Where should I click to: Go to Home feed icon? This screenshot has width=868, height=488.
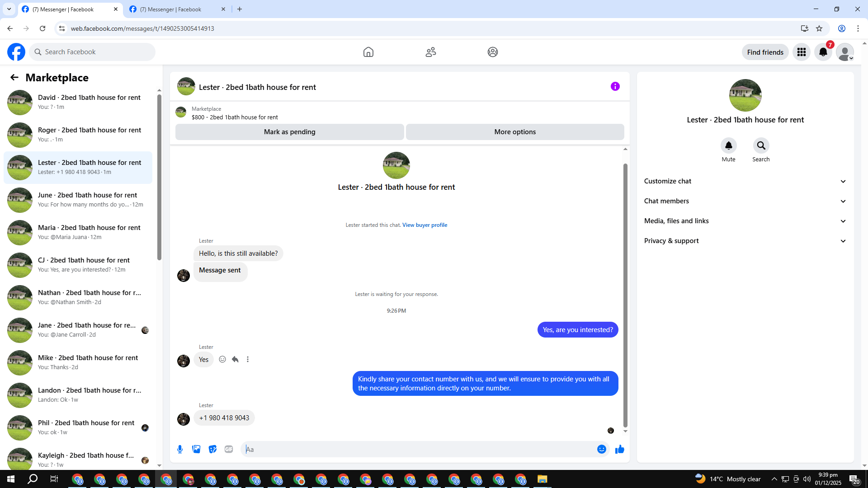click(368, 52)
